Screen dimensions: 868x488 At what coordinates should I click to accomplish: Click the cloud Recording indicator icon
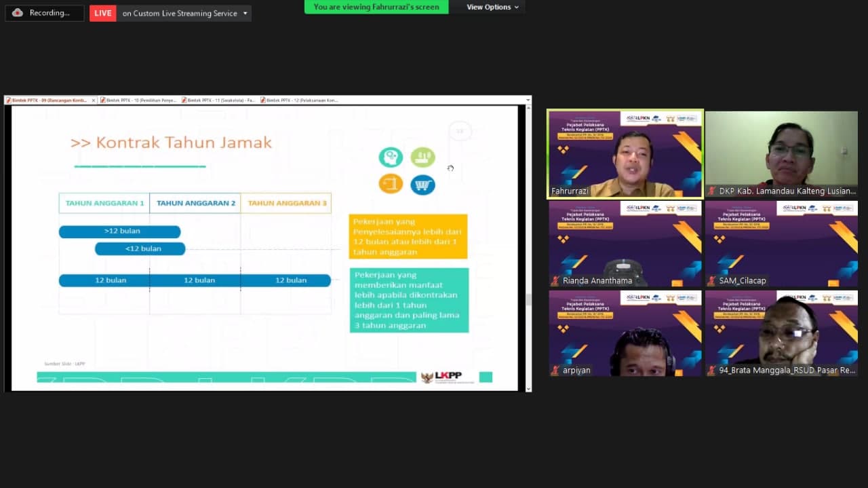(x=18, y=13)
